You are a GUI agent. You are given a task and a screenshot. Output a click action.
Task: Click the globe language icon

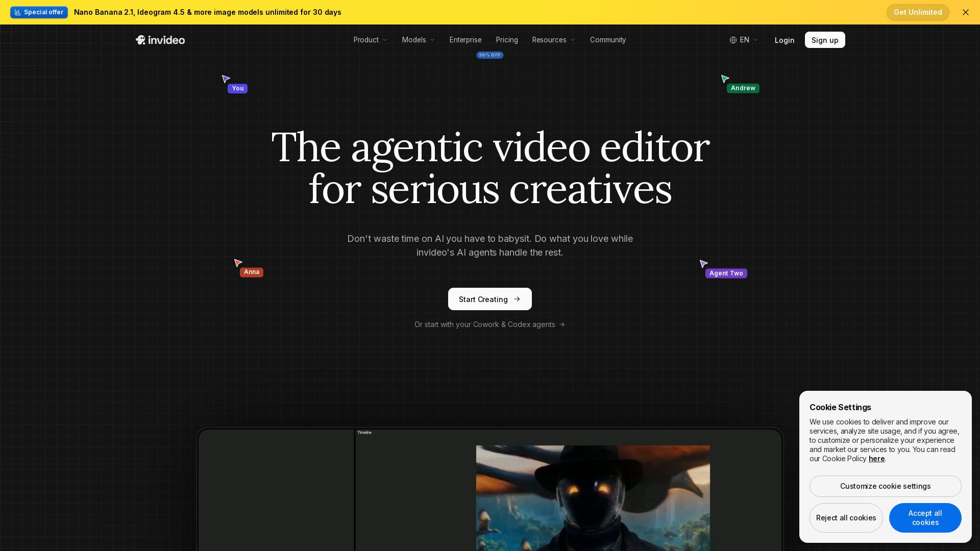[x=733, y=40]
